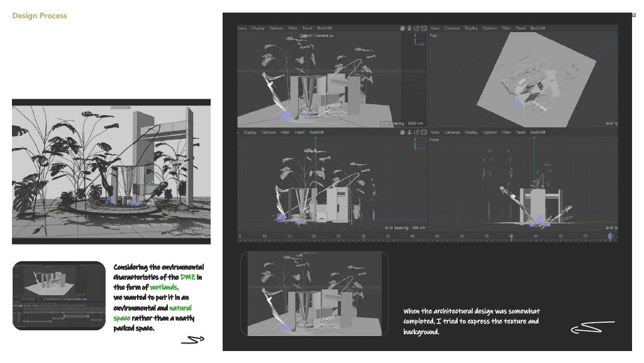Click the orbit rotate icon in the Default Camera viewport
644x363 pixels.
[x=416, y=28]
